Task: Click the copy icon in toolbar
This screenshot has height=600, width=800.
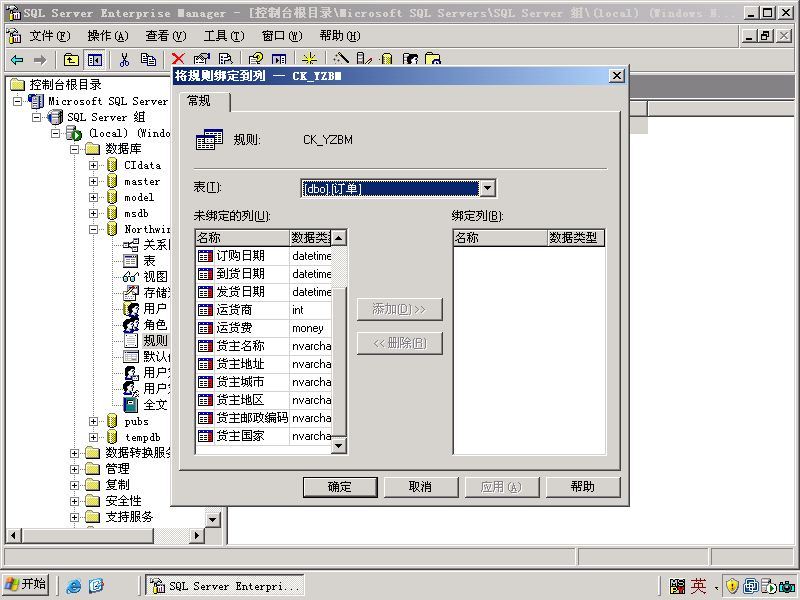Action: click(x=148, y=60)
